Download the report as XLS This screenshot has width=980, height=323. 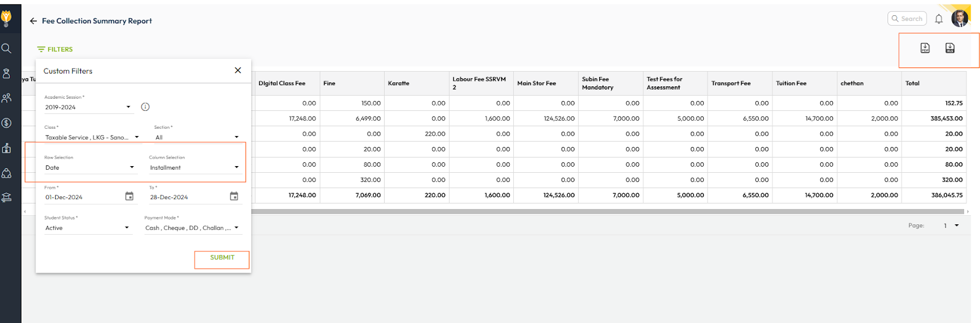949,48
